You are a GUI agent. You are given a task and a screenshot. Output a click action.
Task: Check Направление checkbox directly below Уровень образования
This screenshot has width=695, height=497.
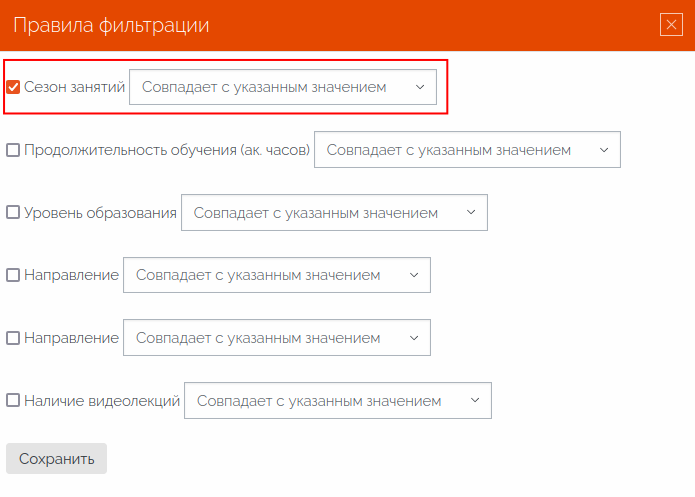coord(13,275)
